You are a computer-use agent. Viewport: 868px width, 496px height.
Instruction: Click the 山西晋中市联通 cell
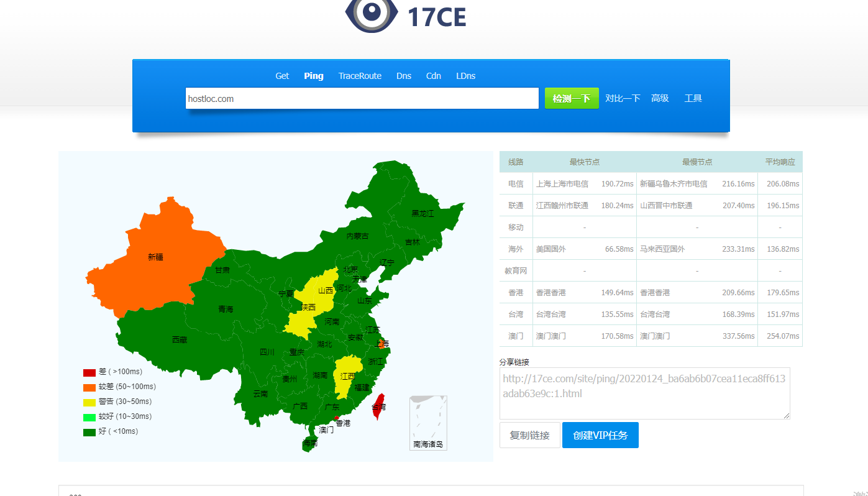tap(666, 206)
